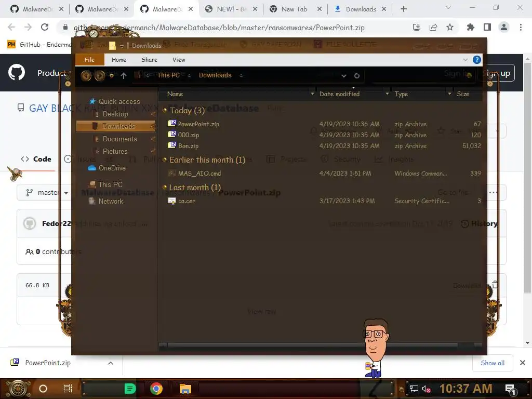
Task: Collapse the Last month (1) group
Action: click(165, 187)
